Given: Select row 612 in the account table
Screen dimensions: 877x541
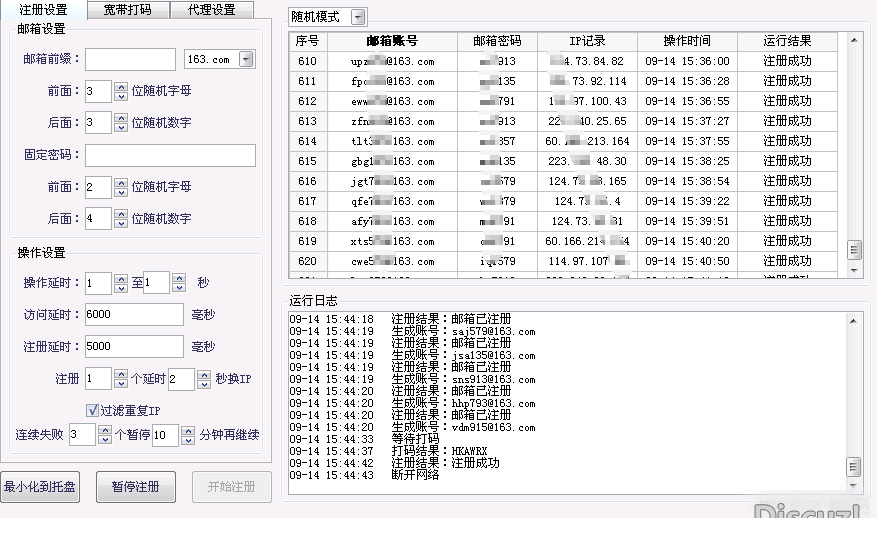Looking at the screenshot, I should tap(563, 101).
